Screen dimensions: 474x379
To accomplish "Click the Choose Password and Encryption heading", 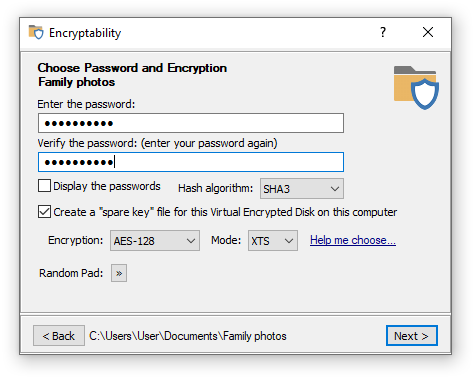I will click(132, 68).
